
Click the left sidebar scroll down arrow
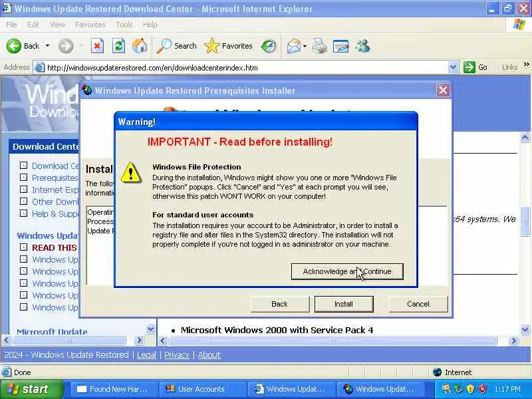point(150,329)
